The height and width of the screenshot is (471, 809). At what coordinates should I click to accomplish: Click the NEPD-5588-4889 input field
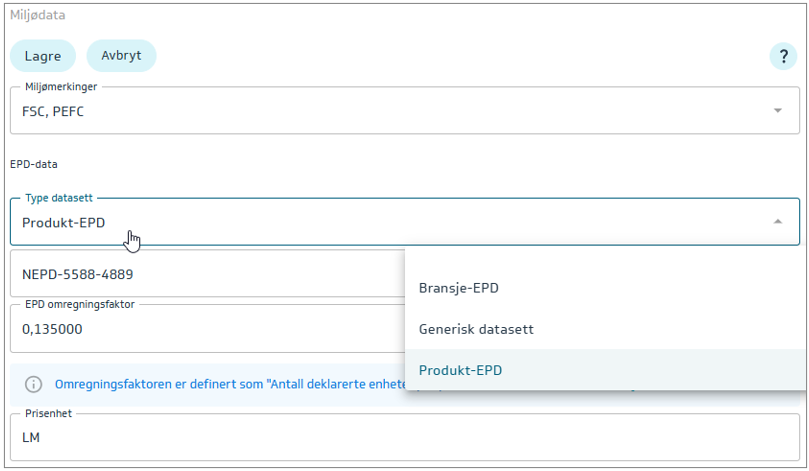pos(207,273)
